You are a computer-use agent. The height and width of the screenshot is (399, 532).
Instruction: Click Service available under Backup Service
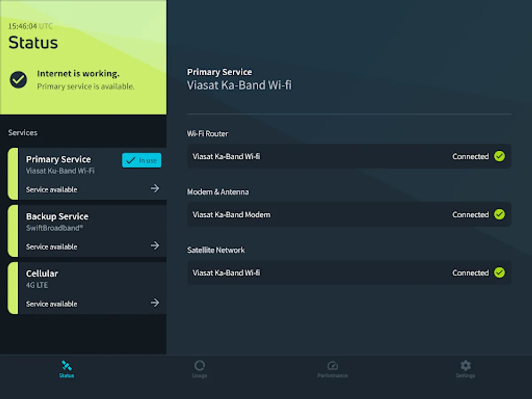[51, 247]
